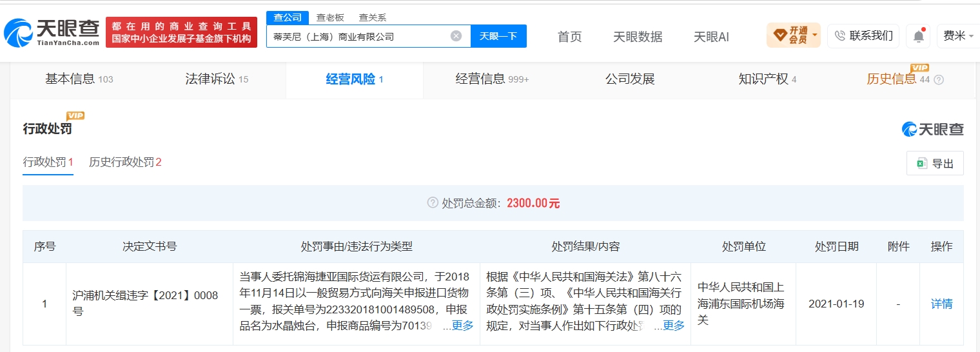This screenshot has height=352, width=980.
Task: Expand 更多 in the 处罚结果 cell
Action: 674,326
